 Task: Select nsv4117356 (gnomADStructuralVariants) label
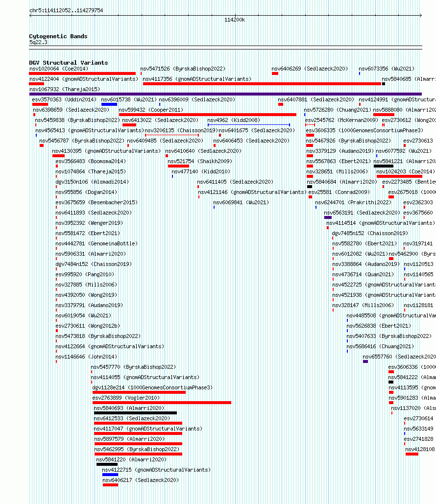197,79
